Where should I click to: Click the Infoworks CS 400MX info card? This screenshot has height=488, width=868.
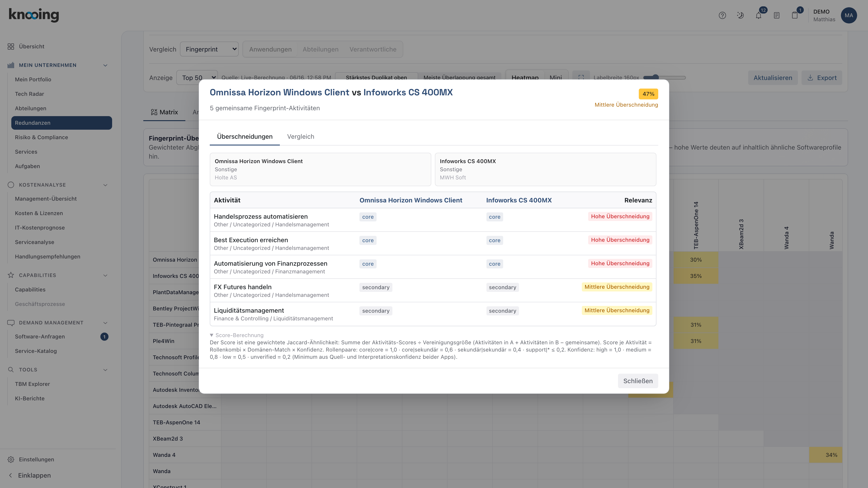click(545, 169)
